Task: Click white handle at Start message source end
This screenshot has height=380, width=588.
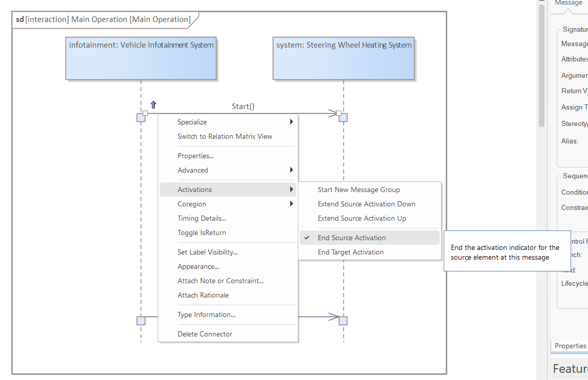Action: [146, 113]
